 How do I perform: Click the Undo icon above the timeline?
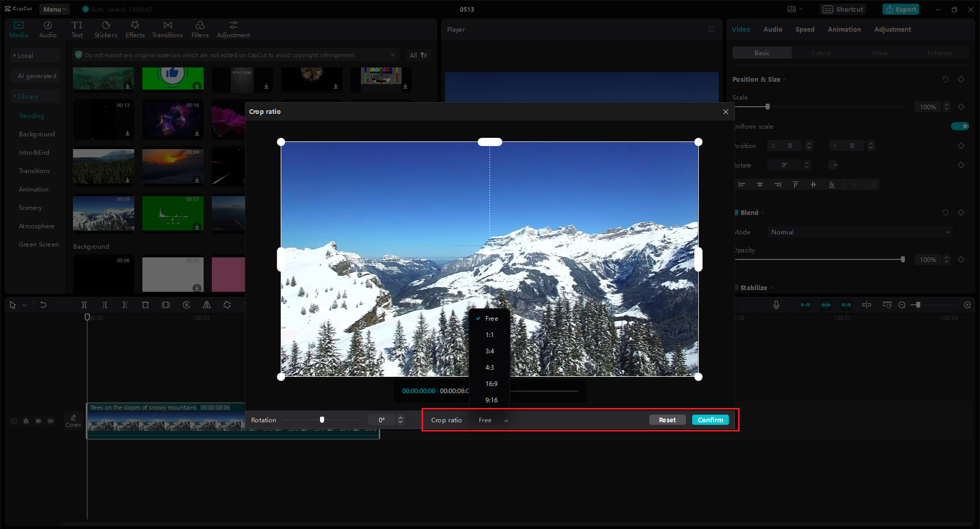pyautogui.click(x=44, y=305)
